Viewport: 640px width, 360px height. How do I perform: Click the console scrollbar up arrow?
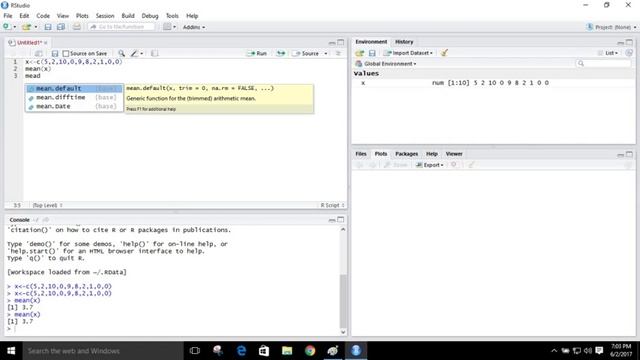click(x=343, y=230)
